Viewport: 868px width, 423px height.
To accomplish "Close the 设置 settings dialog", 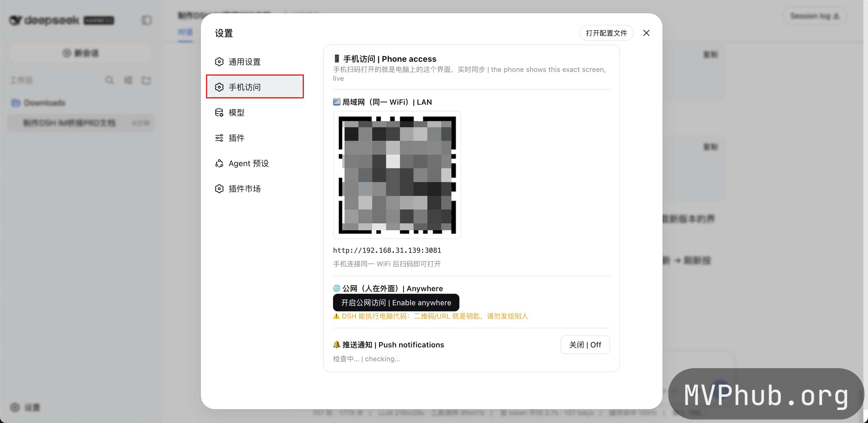I will (646, 33).
